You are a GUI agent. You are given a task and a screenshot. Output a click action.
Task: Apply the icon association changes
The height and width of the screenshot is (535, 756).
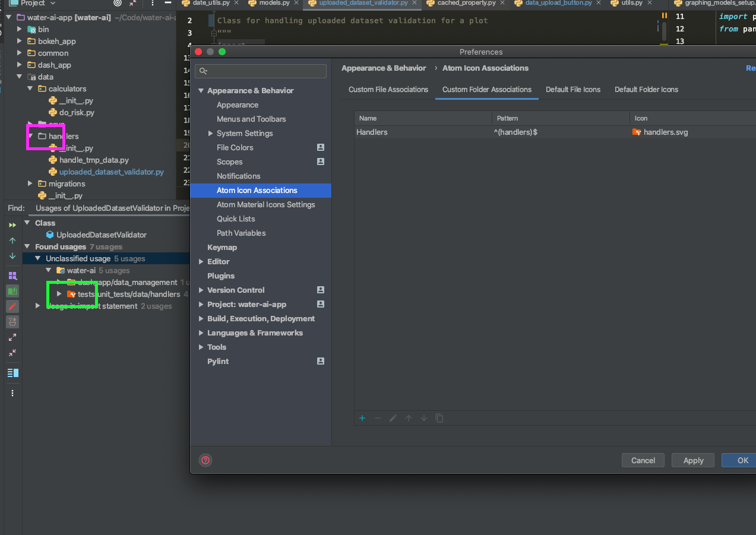coord(692,460)
